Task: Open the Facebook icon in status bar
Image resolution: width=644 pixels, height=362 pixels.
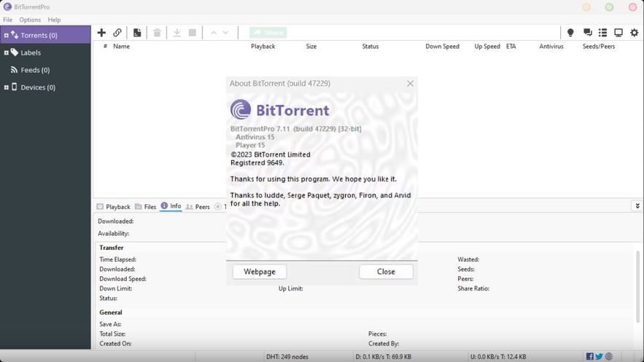Action: coord(590,356)
